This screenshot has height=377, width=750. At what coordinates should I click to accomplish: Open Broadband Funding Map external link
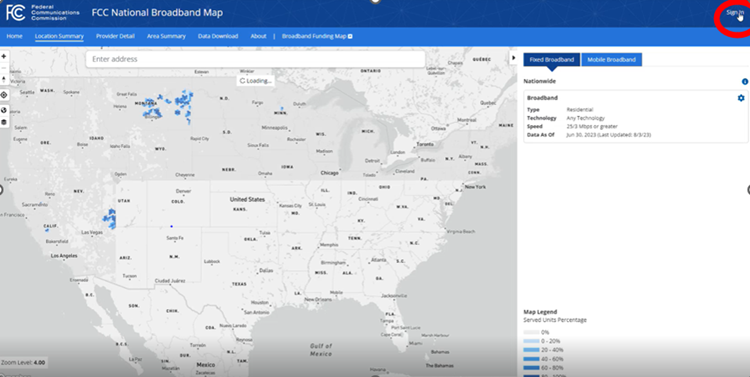pyautogui.click(x=317, y=36)
